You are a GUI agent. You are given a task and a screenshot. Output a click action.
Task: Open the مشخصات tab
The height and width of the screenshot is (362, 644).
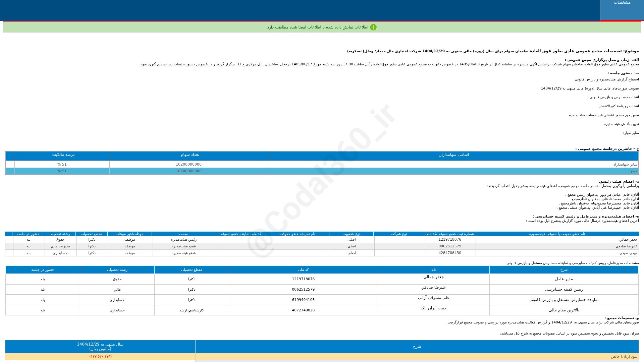(x=622, y=10)
